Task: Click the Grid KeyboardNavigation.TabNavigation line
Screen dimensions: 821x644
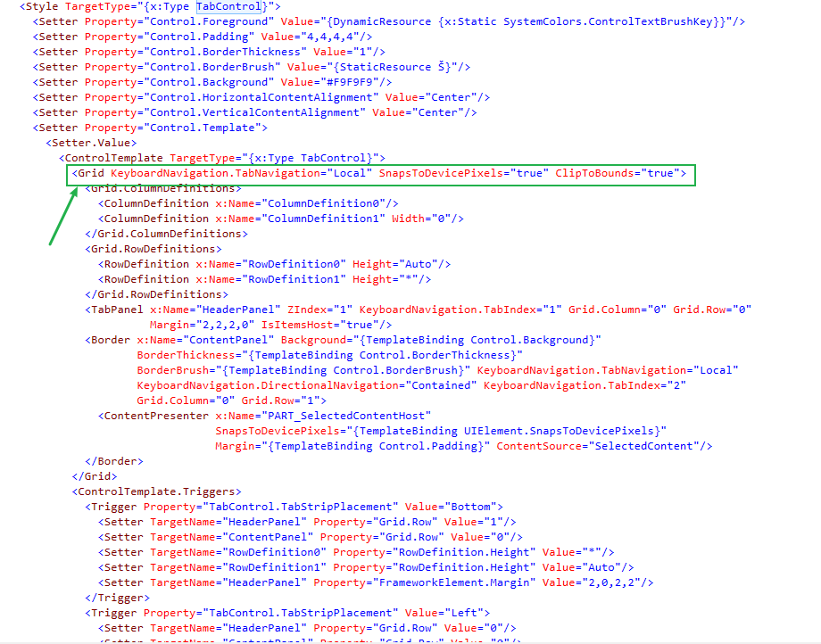Action: [x=381, y=173]
